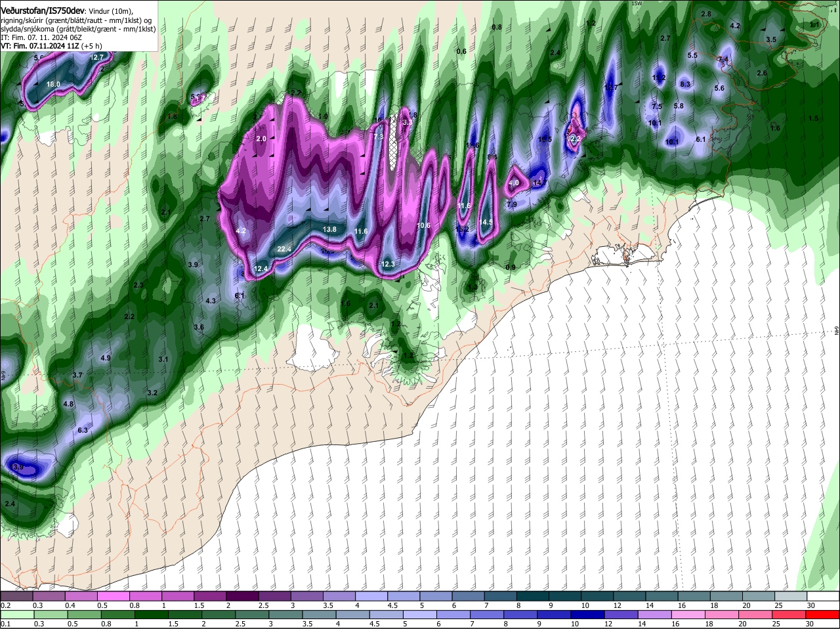Click the 14.5 value label
The image size is (840, 629).
point(486,222)
